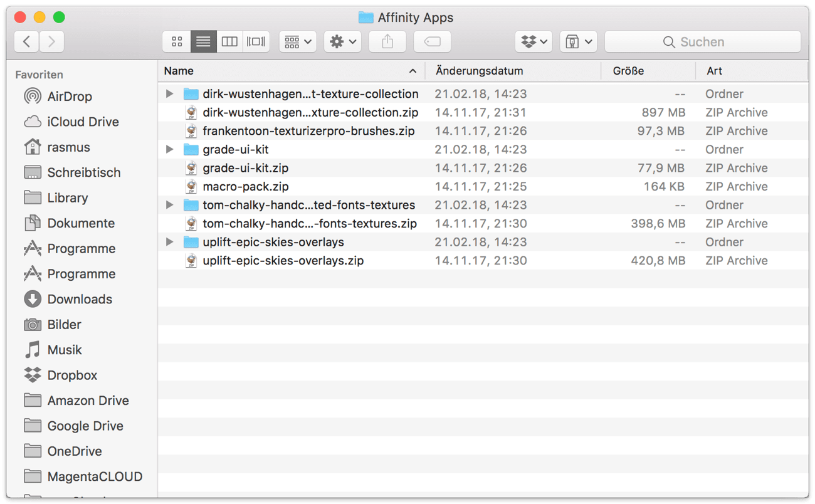Expand the dirk-wustenhagen texture-collection folder
Screen dimensions: 815x504
(x=170, y=94)
